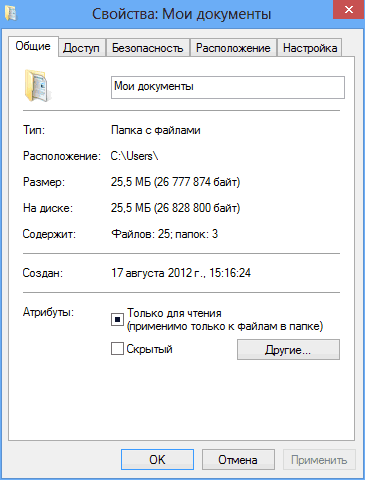Click the folder name field Мои документы
This screenshot has height=480, width=365.
click(x=228, y=87)
